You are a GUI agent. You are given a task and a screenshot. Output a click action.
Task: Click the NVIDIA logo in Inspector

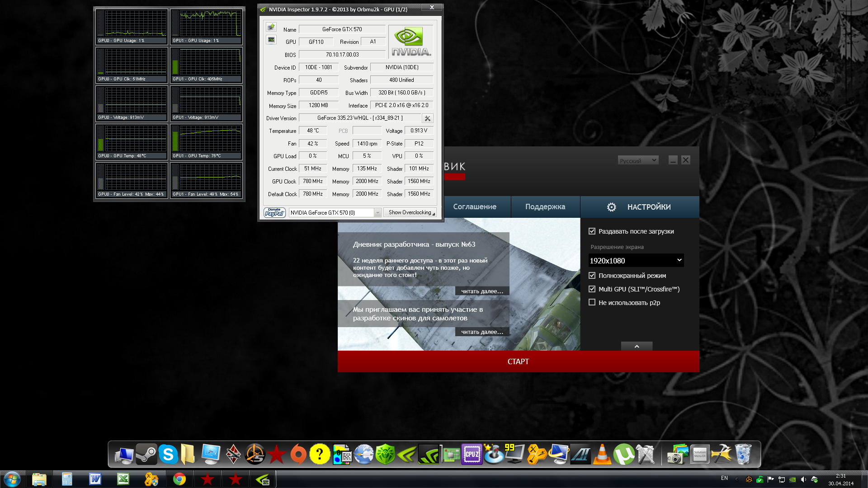[410, 42]
